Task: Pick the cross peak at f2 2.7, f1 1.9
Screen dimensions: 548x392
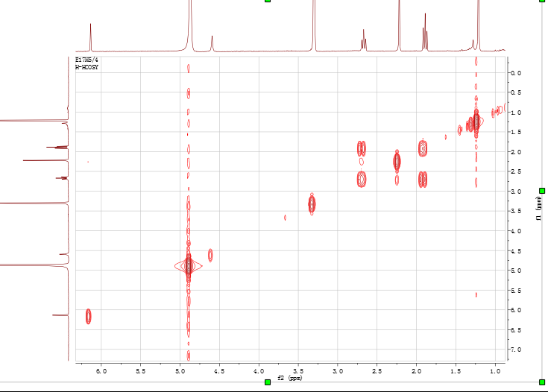Action: (x=362, y=148)
